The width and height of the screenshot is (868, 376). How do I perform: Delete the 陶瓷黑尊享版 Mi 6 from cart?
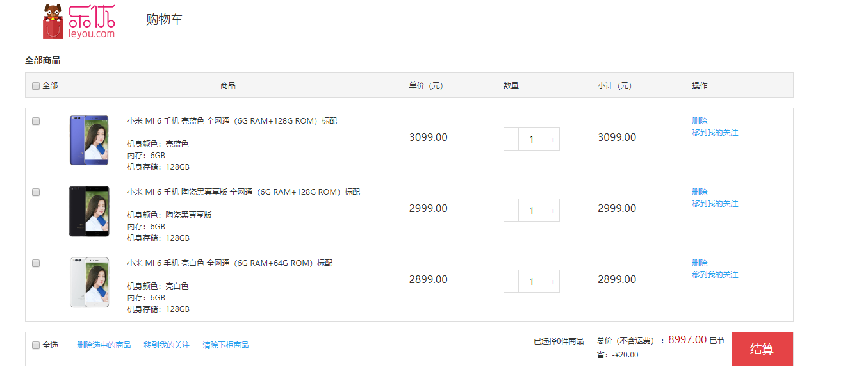click(700, 192)
